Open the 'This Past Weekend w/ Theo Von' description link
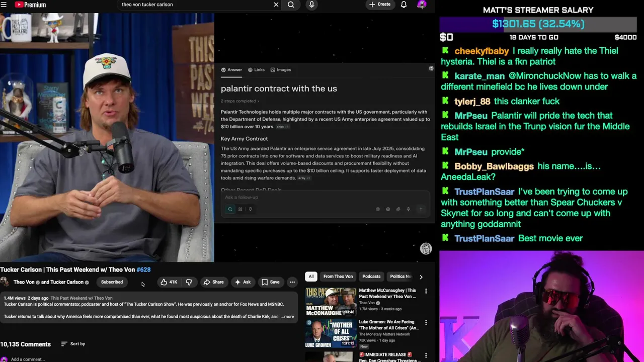 82,298
